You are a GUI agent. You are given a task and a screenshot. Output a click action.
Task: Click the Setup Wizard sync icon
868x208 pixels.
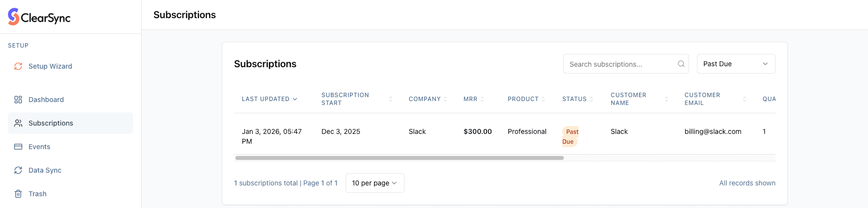click(18, 66)
